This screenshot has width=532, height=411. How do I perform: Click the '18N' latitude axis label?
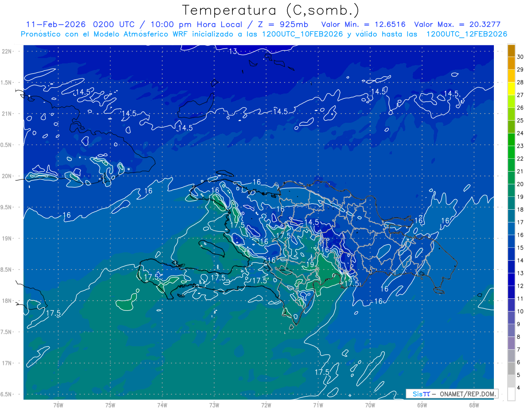[x=7, y=301]
